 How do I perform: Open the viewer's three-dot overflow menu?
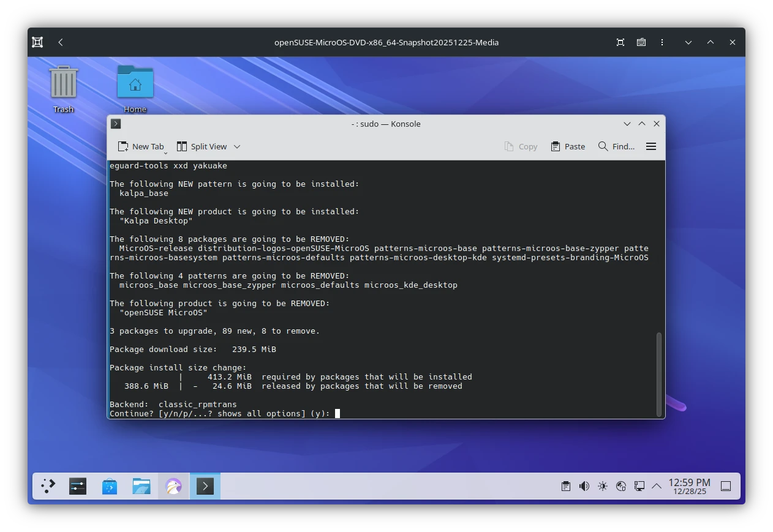(662, 42)
